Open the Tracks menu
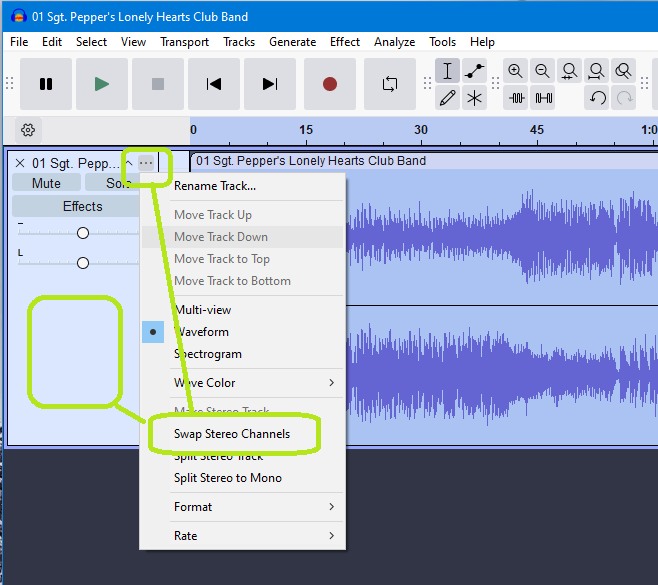Image resolution: width=658 pixels, height=585 pixels. pos(239,42)
